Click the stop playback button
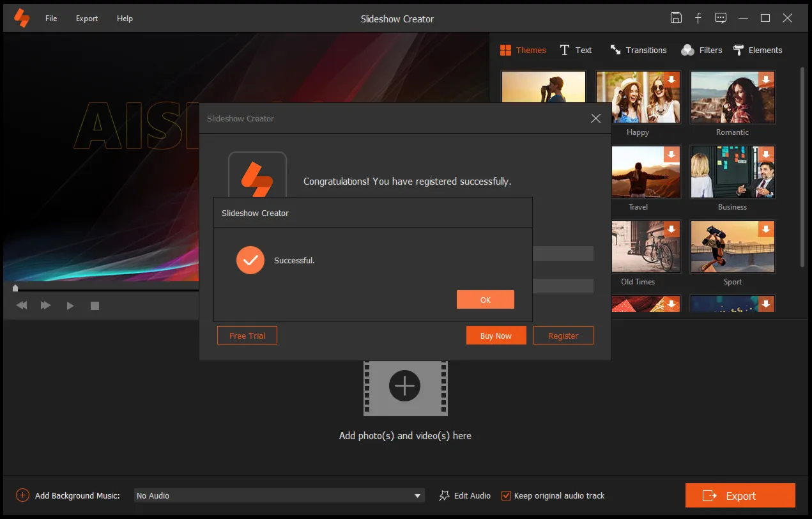Screen dimensions: 812x519 [x=95, y=306]
